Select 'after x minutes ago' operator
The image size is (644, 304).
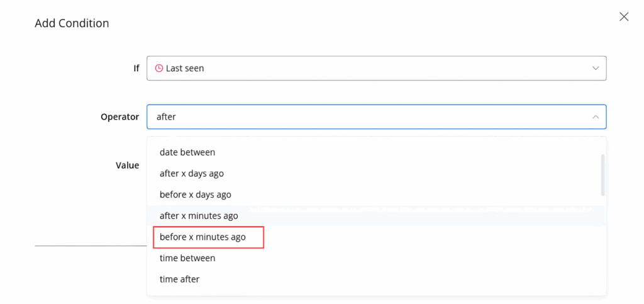pos(199,216)
